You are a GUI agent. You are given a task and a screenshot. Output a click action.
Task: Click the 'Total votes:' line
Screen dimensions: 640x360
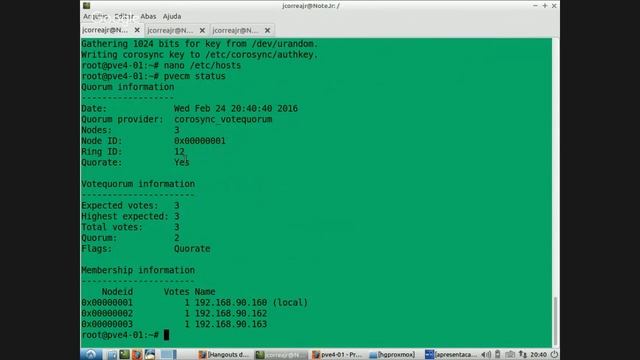130,227
